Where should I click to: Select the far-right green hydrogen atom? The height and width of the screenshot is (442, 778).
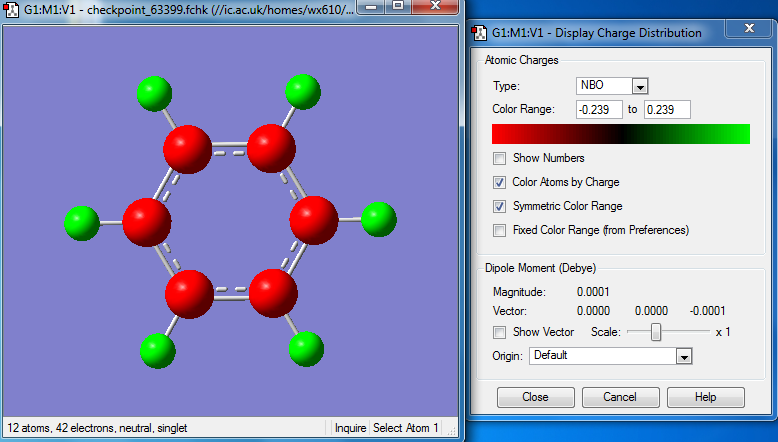[379, 219]
